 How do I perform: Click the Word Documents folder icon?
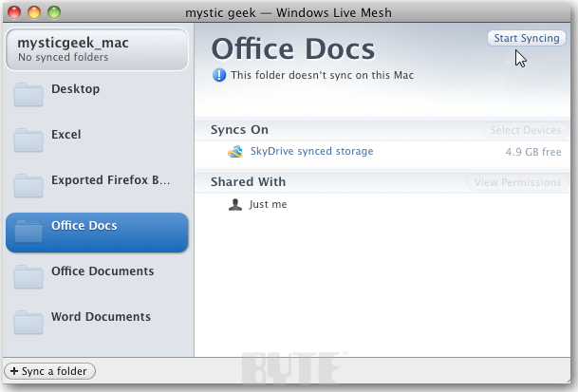(28, 322)
